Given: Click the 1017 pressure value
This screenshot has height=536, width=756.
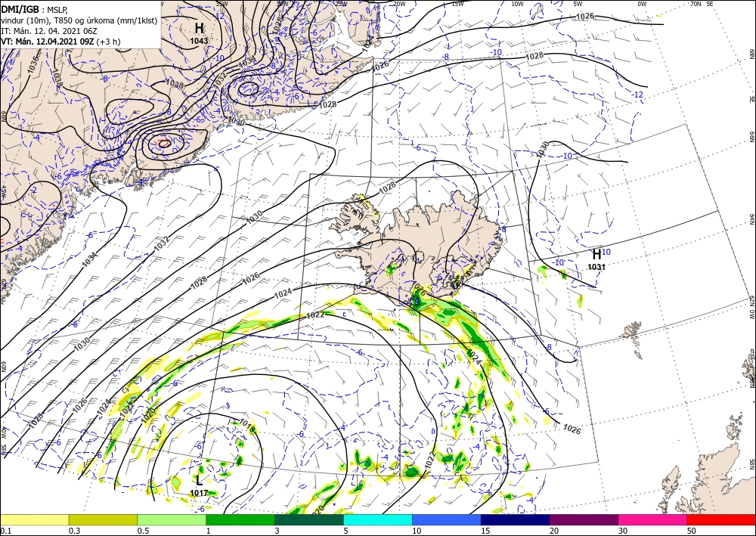Looking at the screenshot, I should click(199, 493).
